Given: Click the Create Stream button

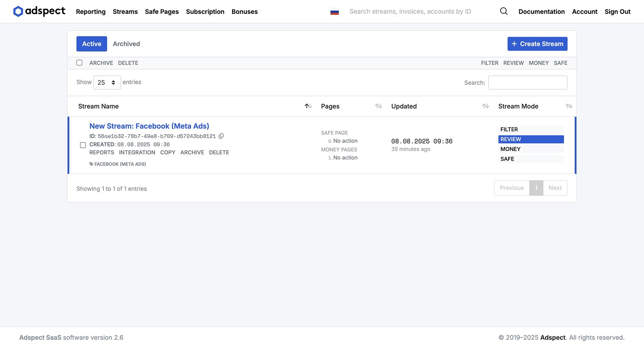Looking at the screenshot, I should coord(537,44).
